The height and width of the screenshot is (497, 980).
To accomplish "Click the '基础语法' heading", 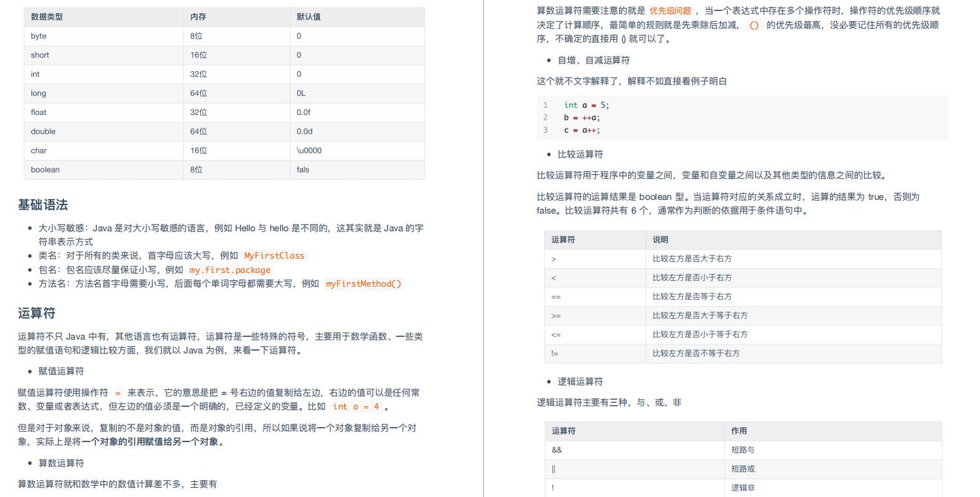I will (43, 205).
